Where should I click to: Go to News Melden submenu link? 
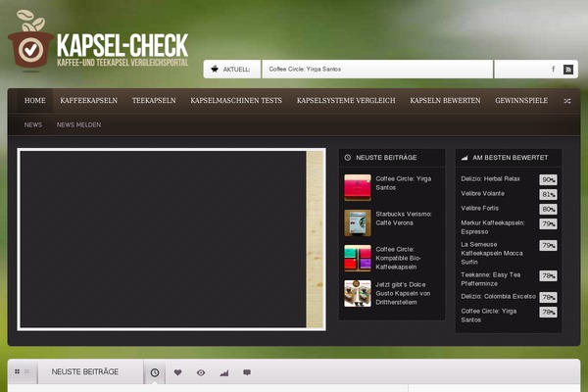78,124
